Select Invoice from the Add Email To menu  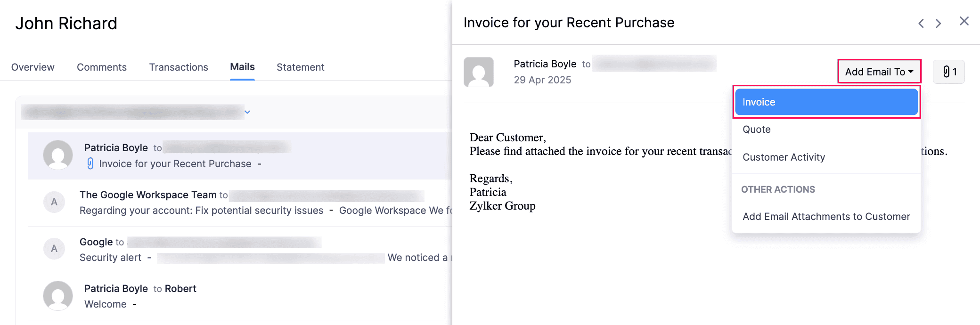coord(826,102)
